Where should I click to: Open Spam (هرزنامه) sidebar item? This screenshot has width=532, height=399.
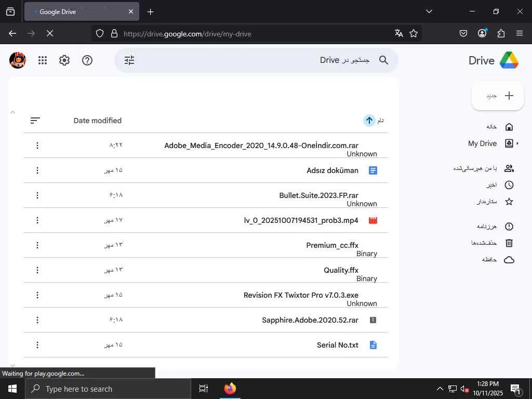(495, 227)
